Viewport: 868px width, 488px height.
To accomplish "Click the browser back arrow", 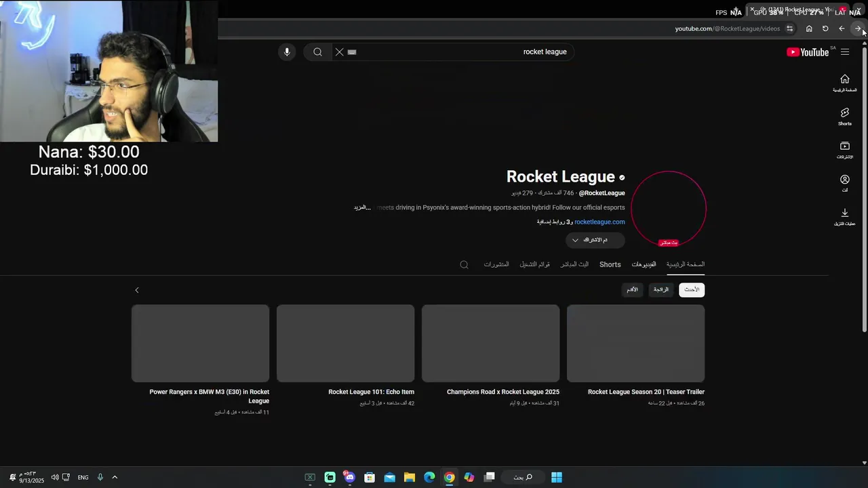I will click(842, 28).
